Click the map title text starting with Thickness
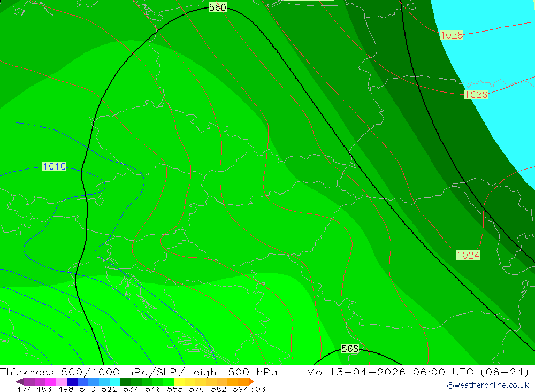The width and height of the screenshot is (535, 392). click(139, 372)
